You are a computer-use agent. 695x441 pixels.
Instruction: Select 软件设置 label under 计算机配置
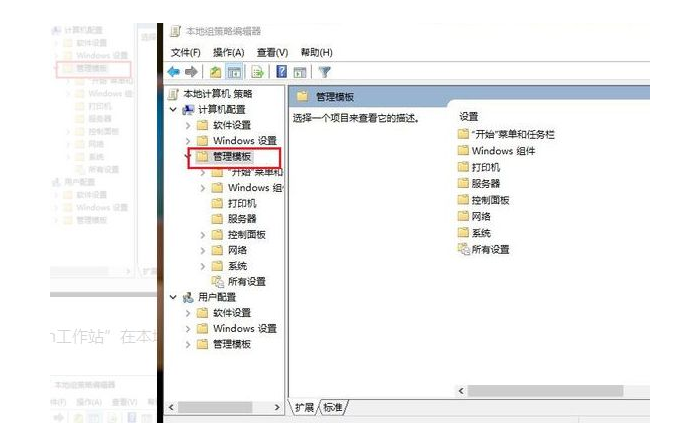tap(232, 125)
